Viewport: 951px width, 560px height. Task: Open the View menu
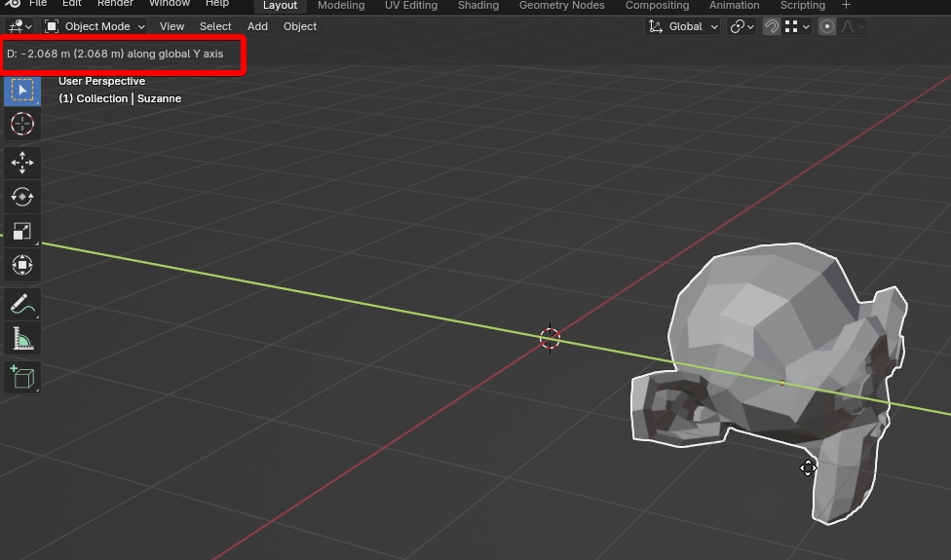[171, 26]
